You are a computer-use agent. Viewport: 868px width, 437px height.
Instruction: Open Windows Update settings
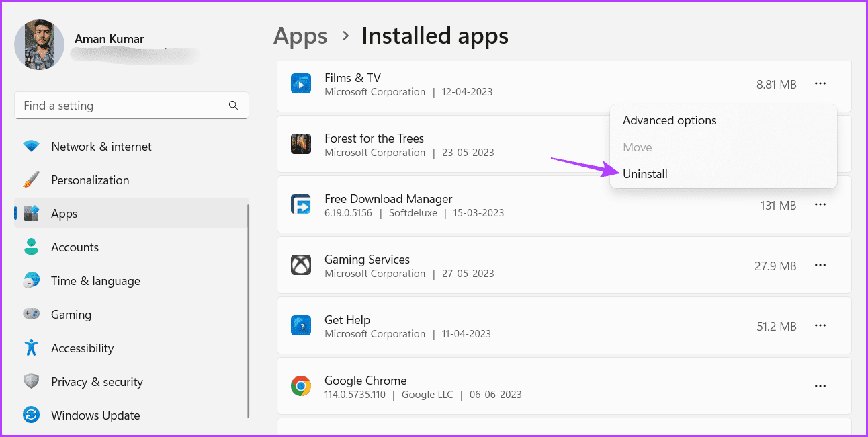131,415
